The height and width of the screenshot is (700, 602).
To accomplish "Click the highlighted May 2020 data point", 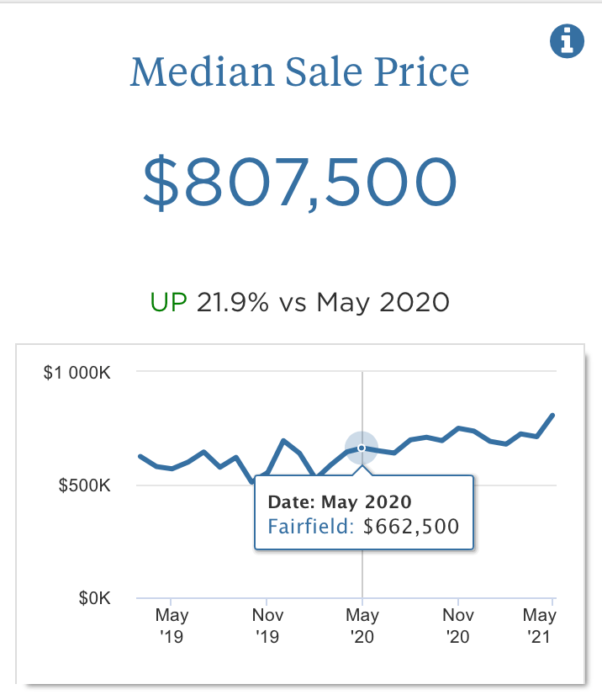I will [x=362, y=448].
